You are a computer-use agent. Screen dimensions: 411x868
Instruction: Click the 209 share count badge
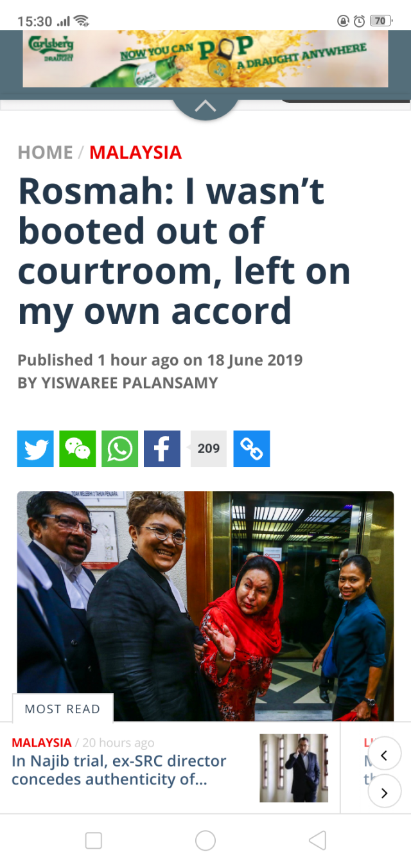point(208,448)
